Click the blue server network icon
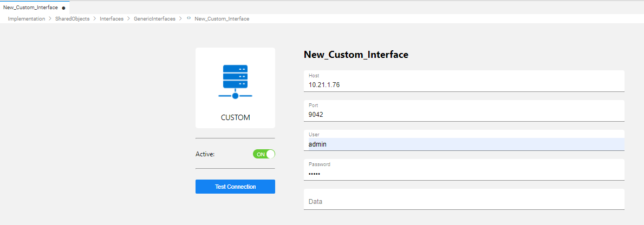This screenshot has height=225, width=644. pyautogui.click(x=235, y=82)
